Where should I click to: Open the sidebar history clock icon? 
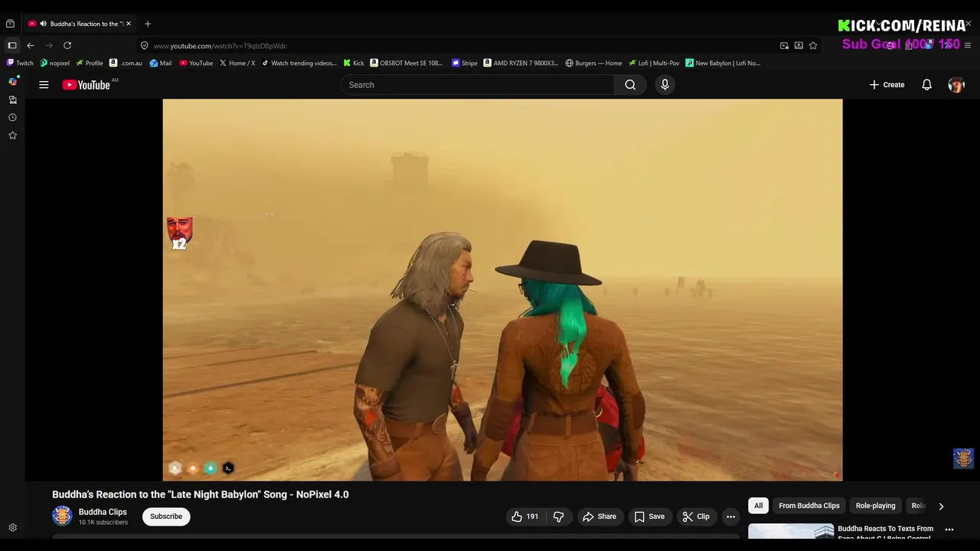pyautogui.click(x=12, y=117)
